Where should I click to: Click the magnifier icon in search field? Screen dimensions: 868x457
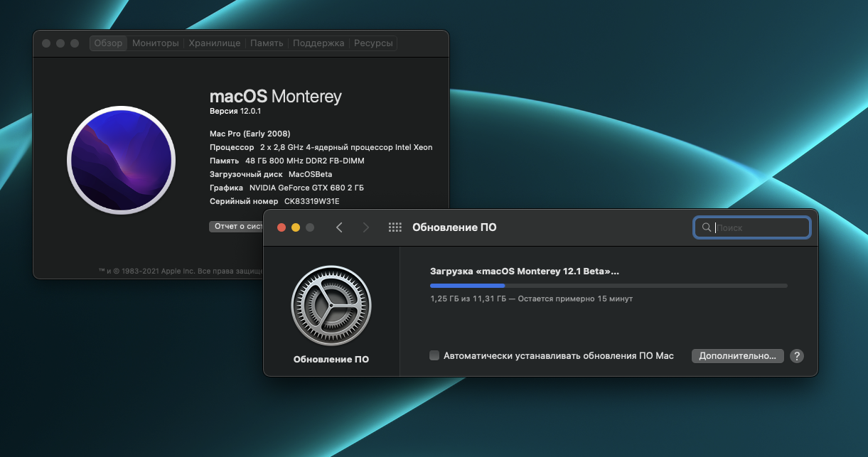(x=706, y=227)
